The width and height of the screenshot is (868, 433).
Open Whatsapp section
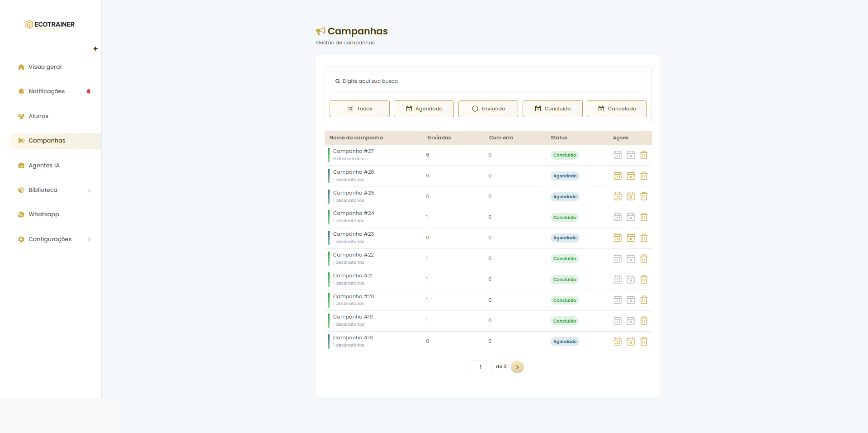click(43, 214)
